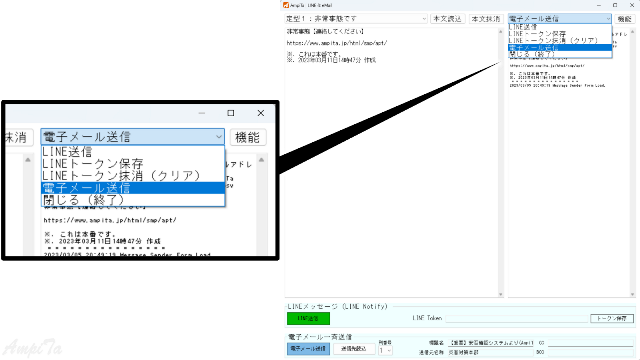The width and height of the screenshot is (640, 360).
Task: Click the トークン保存 button
Action: click(x=612, y=318)
